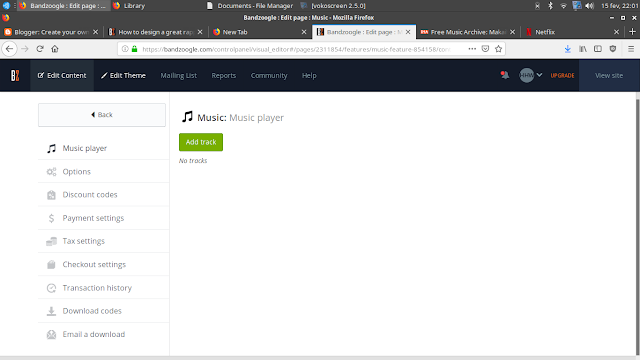Open Reports section
640x360 pixels.
pyautogui.click(x=224, y=76)
